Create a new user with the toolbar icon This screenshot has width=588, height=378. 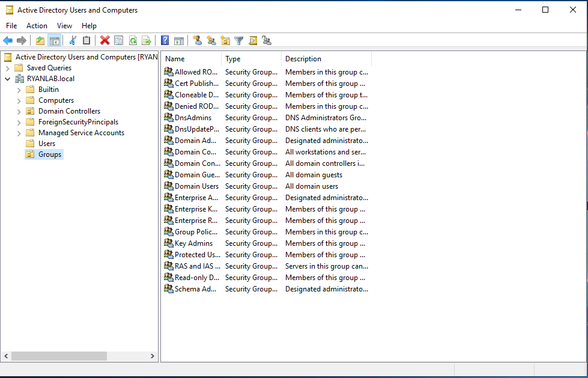point(197,40)
